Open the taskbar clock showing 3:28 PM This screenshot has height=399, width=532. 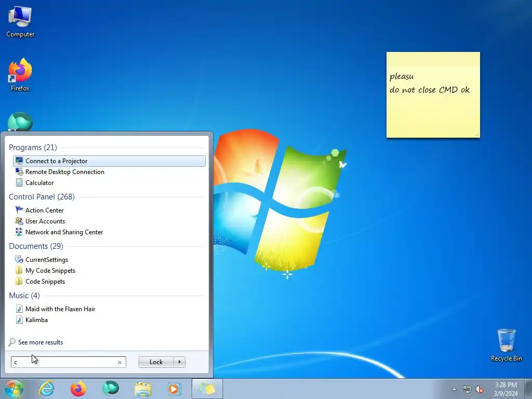(506, 389)
